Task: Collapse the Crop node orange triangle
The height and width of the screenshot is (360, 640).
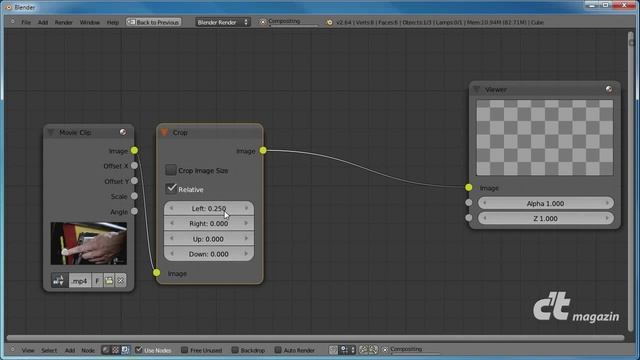Action: (x=164, y=133)
